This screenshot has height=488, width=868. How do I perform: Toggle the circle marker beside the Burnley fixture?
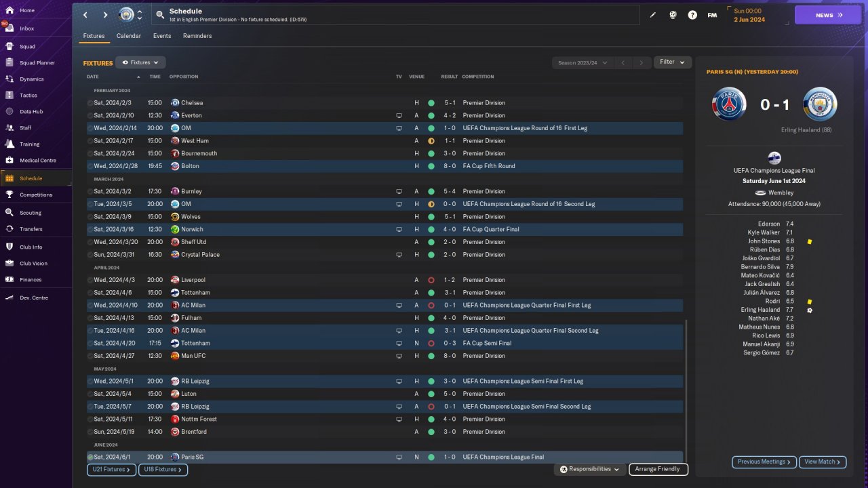(90, 192)
